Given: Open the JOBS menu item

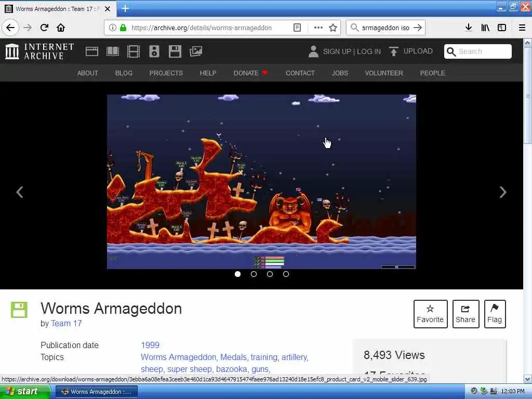Looking at the screenshot, I should (340, 73).
